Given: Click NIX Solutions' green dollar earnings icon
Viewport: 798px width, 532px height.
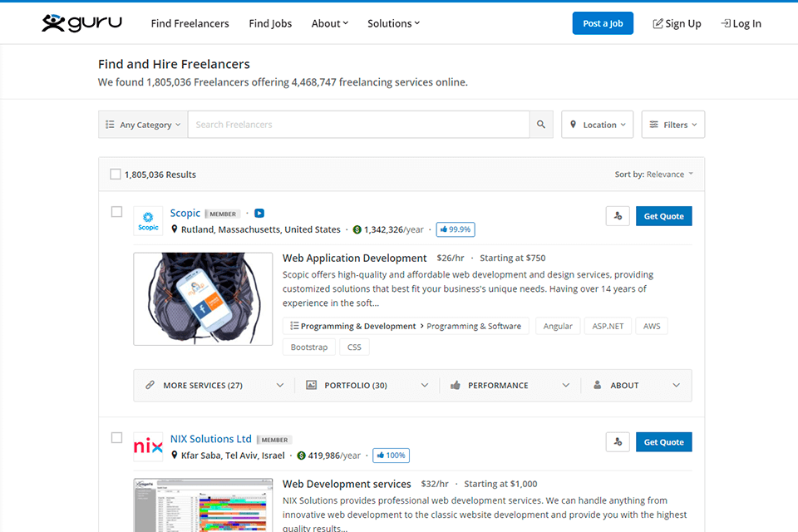Looking at the screenshot, I should coord(301,456).
